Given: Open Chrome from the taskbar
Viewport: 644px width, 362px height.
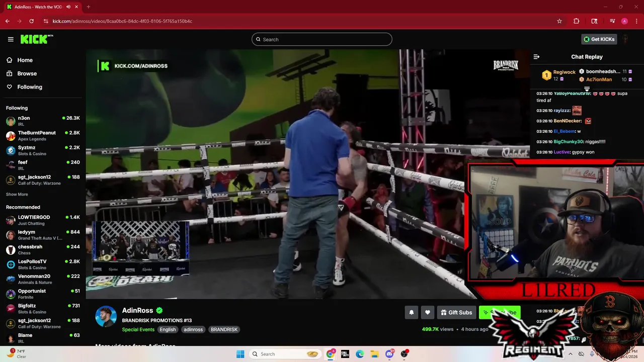Looking at the screenshot, I should [330, 354].
